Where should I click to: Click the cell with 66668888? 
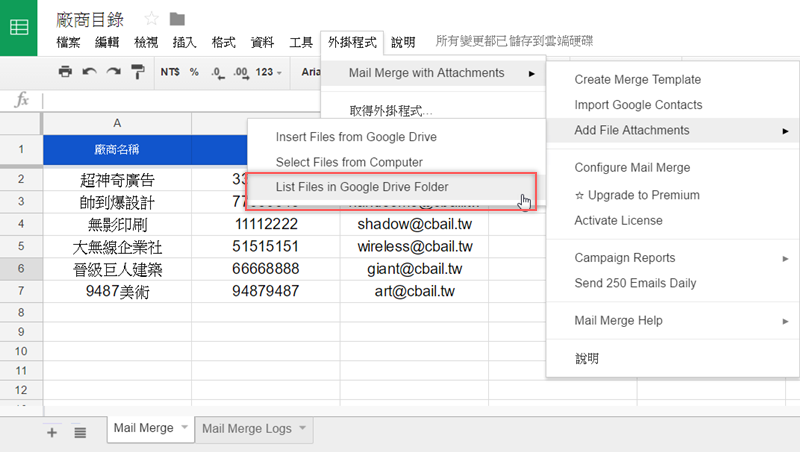tap(266, 269)
